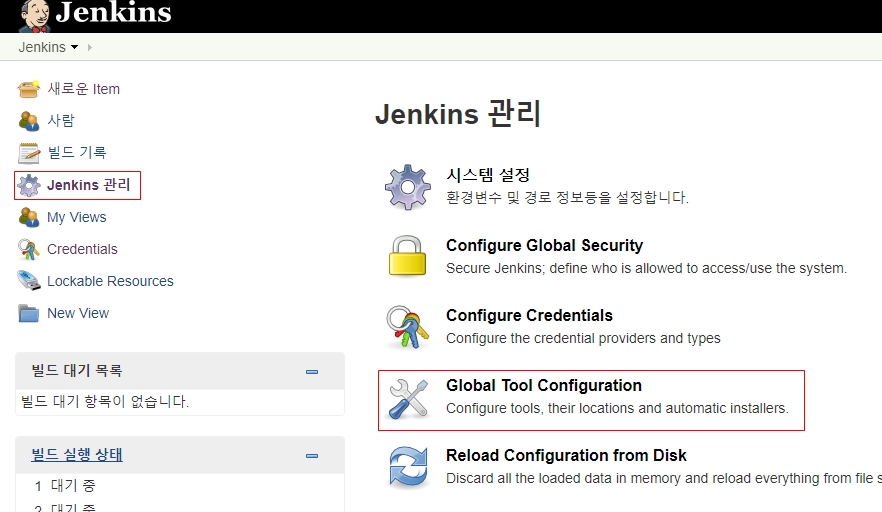Open the Credentials sidebar link
Viewport: 882px width, 512px height.
[82, 249]
